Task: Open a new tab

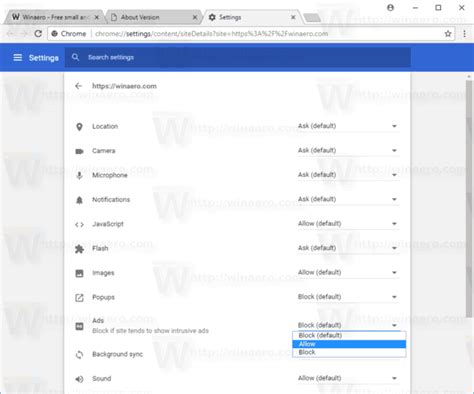Action: (x=312, y=17)
